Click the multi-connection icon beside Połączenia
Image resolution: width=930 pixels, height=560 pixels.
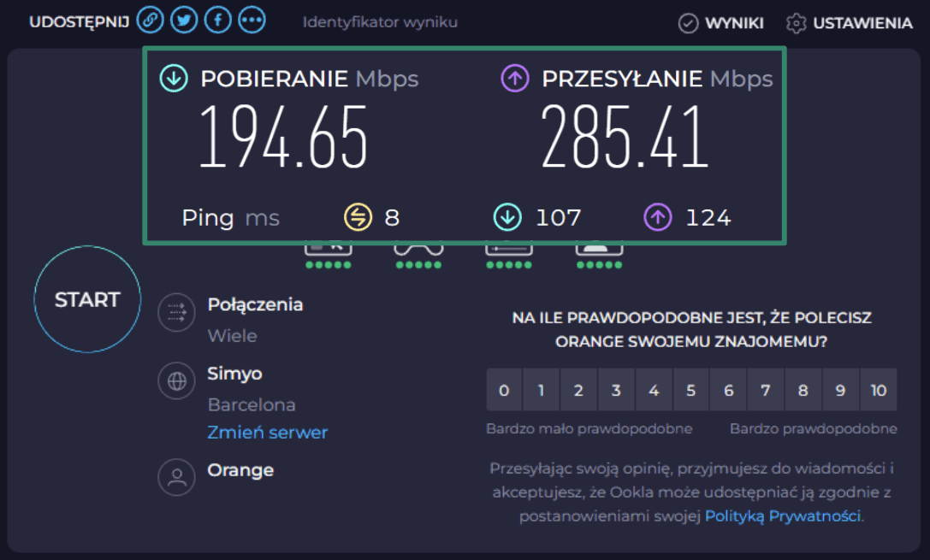[x=177, y=313]
